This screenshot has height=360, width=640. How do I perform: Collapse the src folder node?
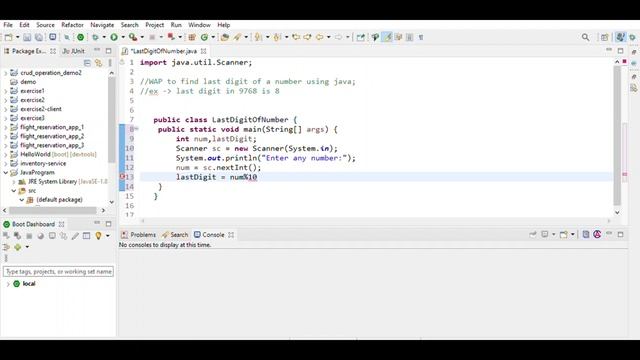coord(13,191)
